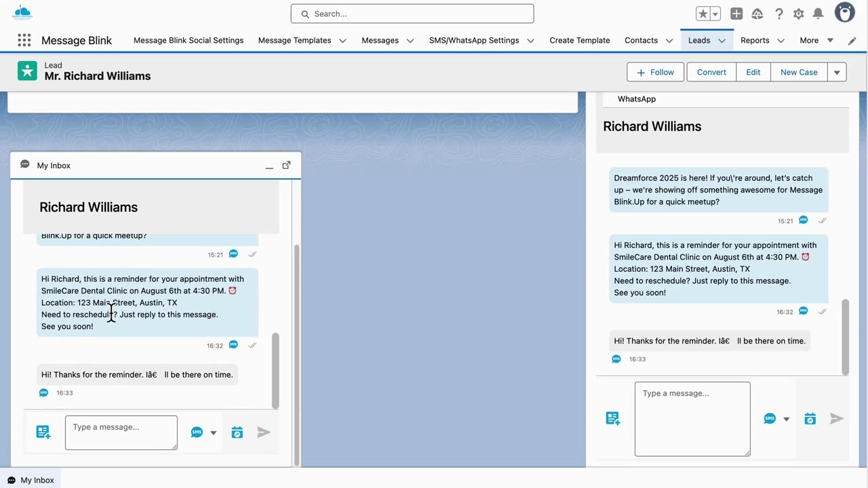The height and width of the screenshot is (488, 868).
Task: Click the Convert button
Action: (x=711, y=72)
